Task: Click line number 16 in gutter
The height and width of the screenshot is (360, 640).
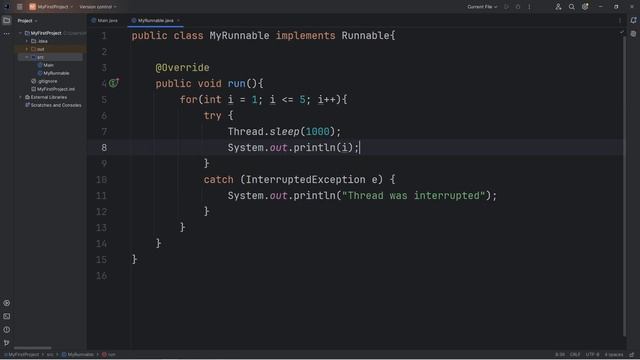Action: [x=102, y=276]
